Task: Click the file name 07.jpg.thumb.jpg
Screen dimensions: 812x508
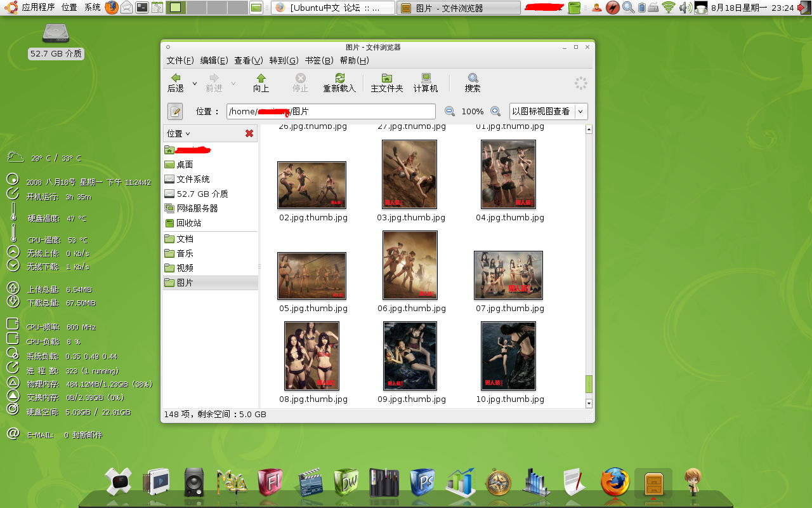Action: click(x=510, y=309)
